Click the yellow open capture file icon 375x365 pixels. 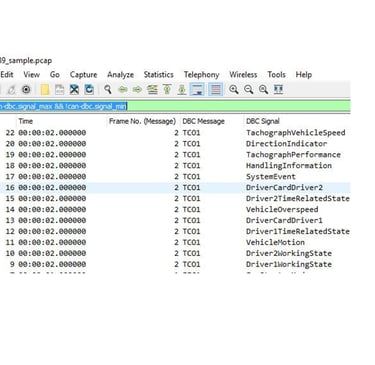point(45,89)
